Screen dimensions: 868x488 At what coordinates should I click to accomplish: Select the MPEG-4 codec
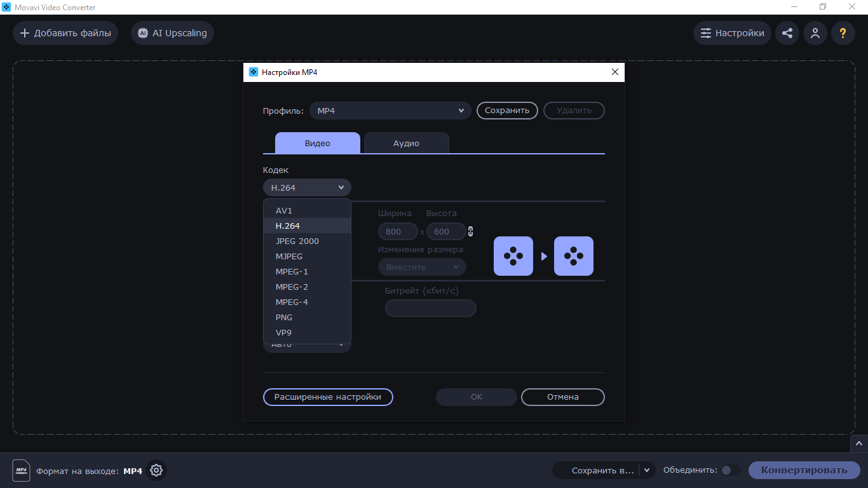(307, 302)
